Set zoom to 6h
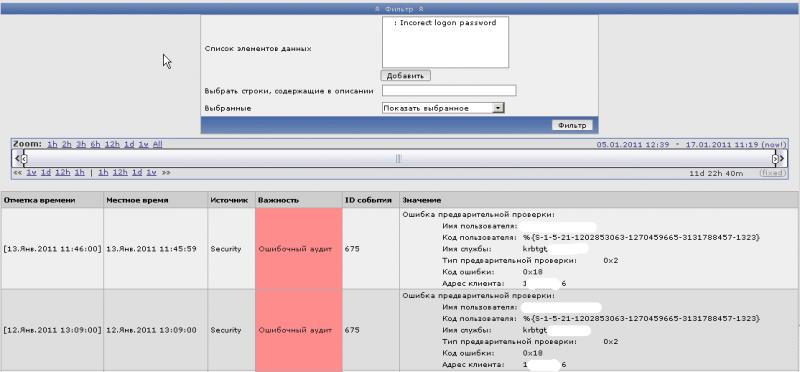Viewport: 800px width, 372px height. click(x=95, y=144)
